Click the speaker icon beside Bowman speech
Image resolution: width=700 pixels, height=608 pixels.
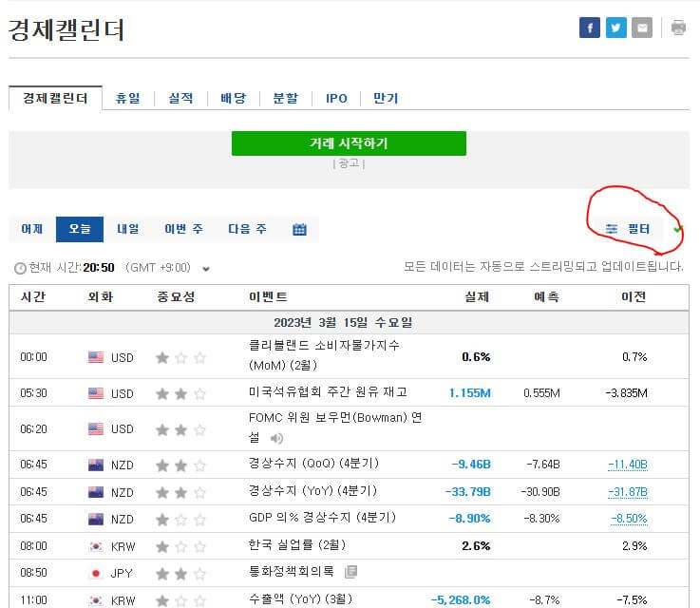[276, 438]
